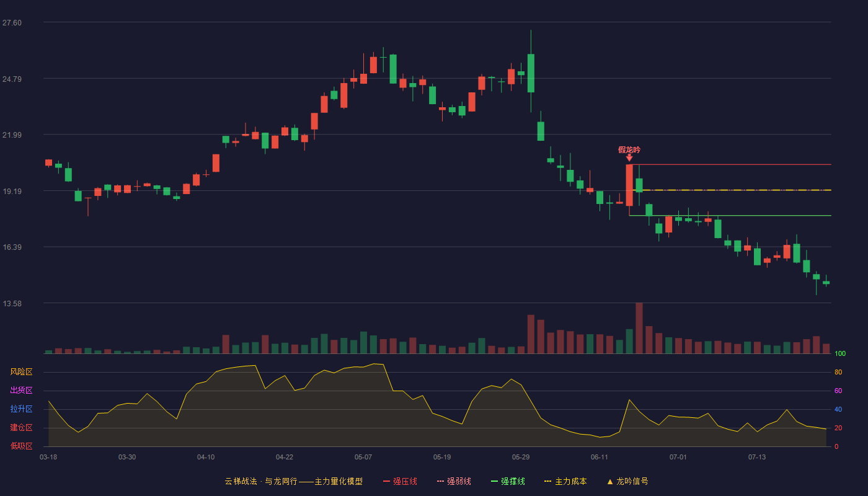868x496 pixels.
Task: Click the tallest red volume bar
Action: 639,328
